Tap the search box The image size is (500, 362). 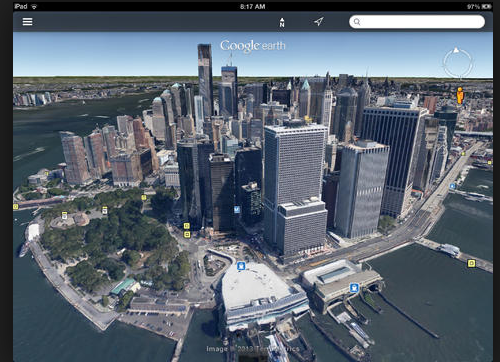417,22
